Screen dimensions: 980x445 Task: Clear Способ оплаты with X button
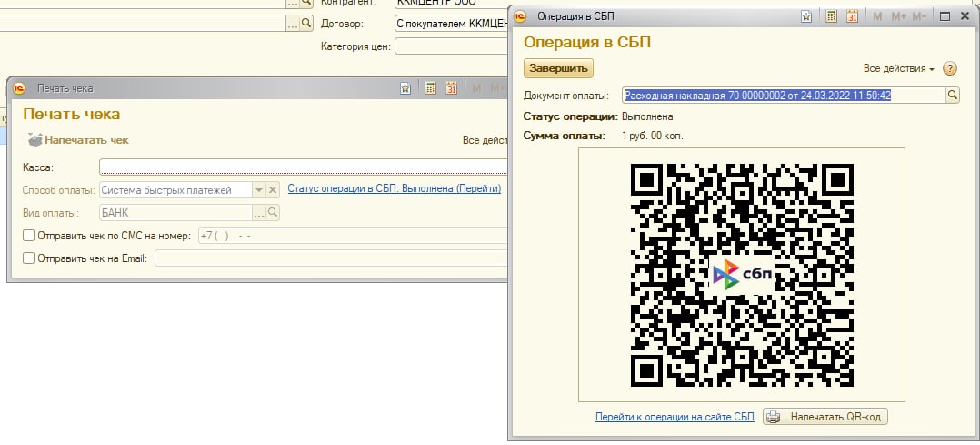[273, 189]
